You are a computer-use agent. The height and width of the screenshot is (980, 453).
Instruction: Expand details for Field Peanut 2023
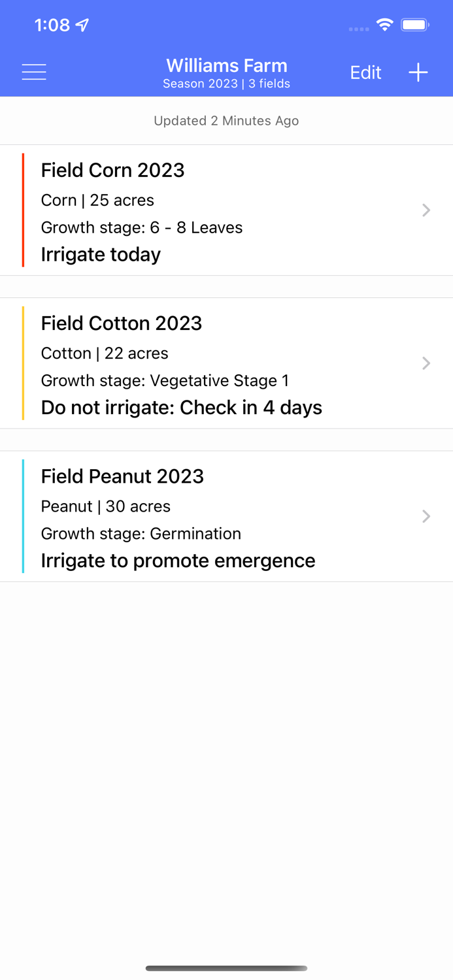coord(426,516)
